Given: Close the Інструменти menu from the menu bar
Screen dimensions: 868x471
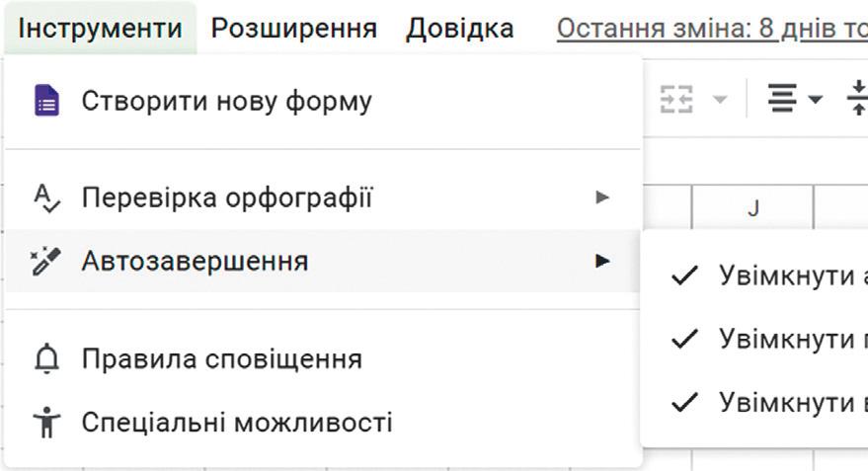Looking at the screenshot, I should pos(100,28).
